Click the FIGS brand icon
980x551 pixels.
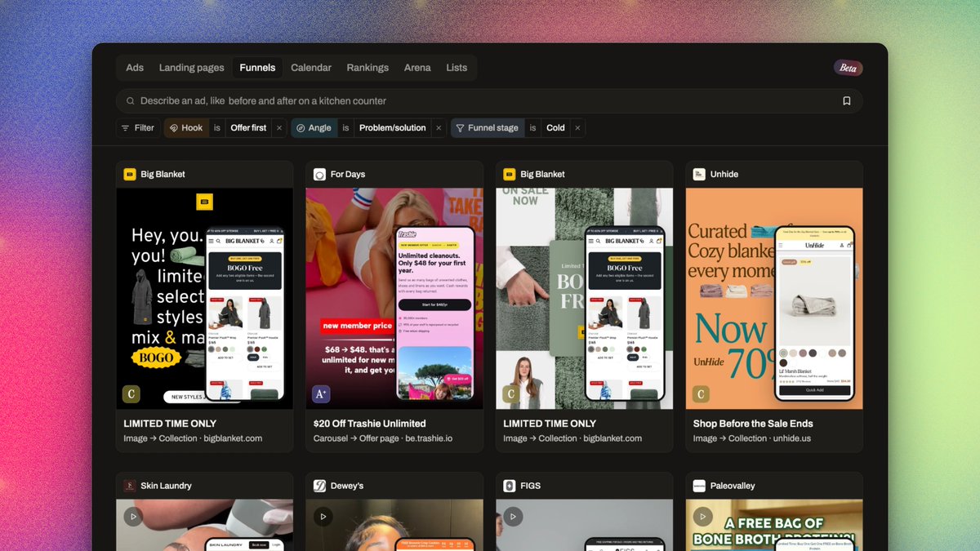coord(510,486)
